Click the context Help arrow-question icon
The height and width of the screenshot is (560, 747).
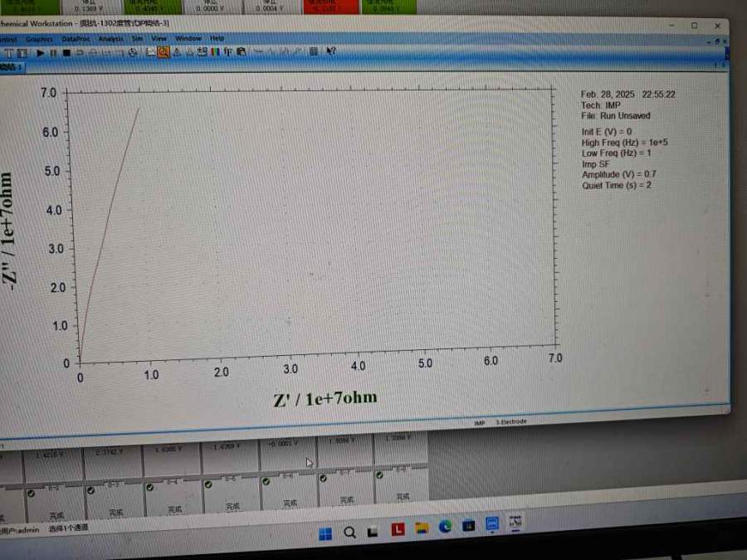tap(330, 51)
